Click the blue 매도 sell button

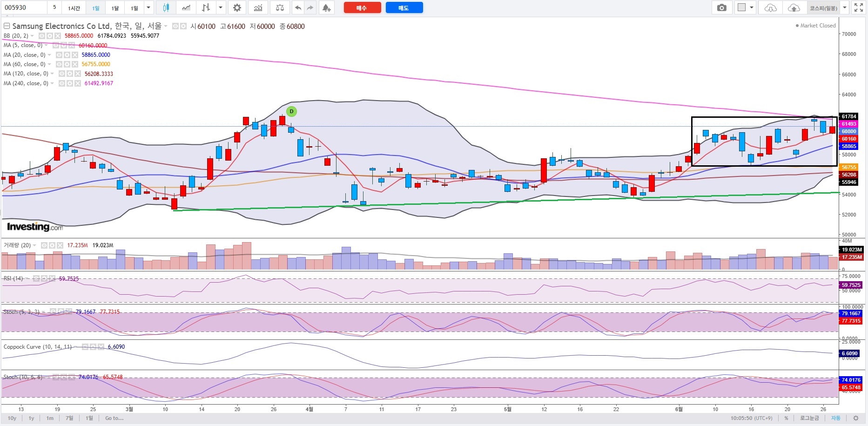click(404, 7)
